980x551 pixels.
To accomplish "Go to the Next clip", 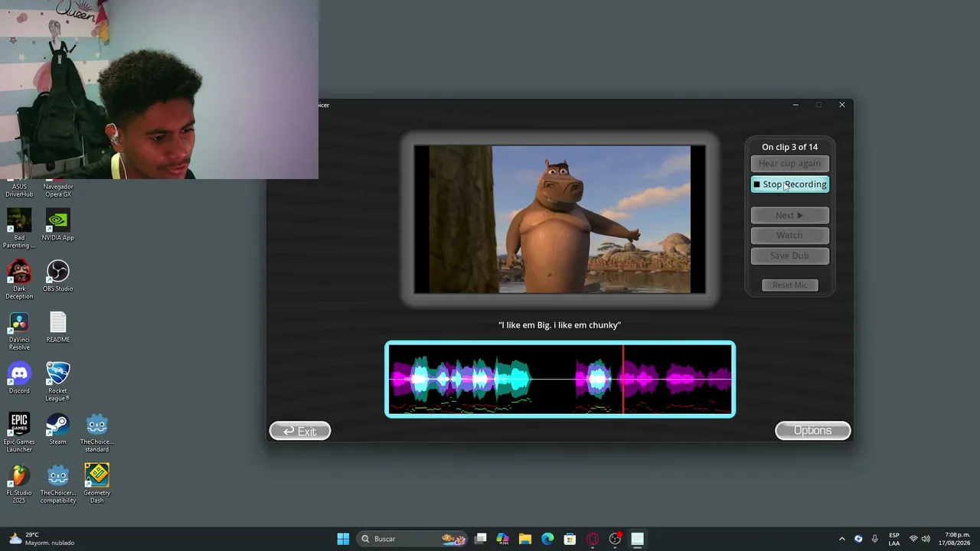I will point(789,215).
